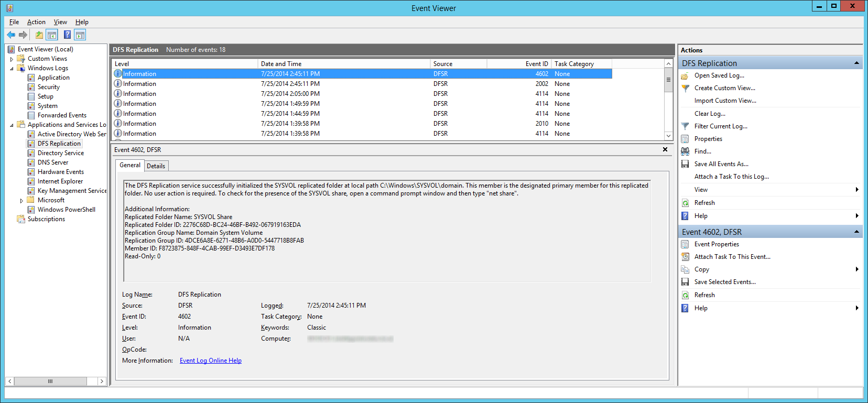Select the Windows PowerShell log
Viewport: 868px width, 403px height.
(x=67, y=210)
